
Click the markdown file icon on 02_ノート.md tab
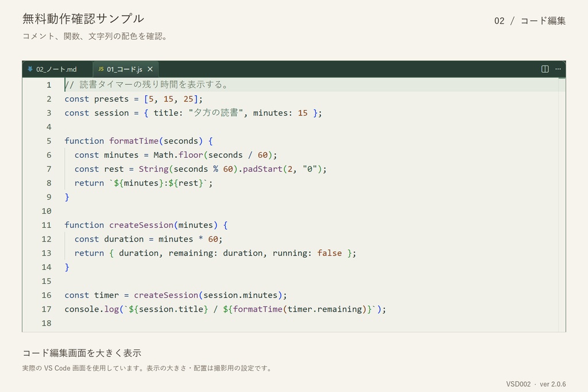(30, 69)
